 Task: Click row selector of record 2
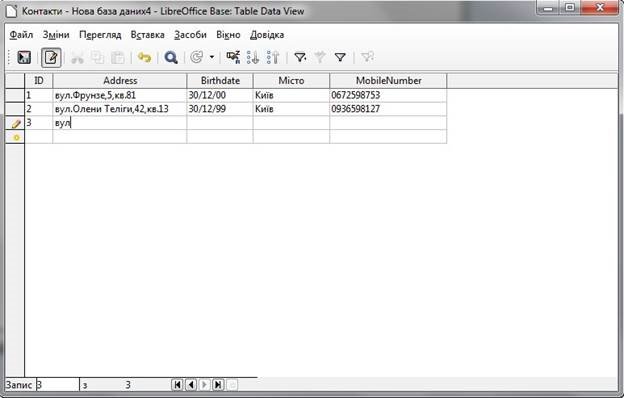(x=15, y=109)
